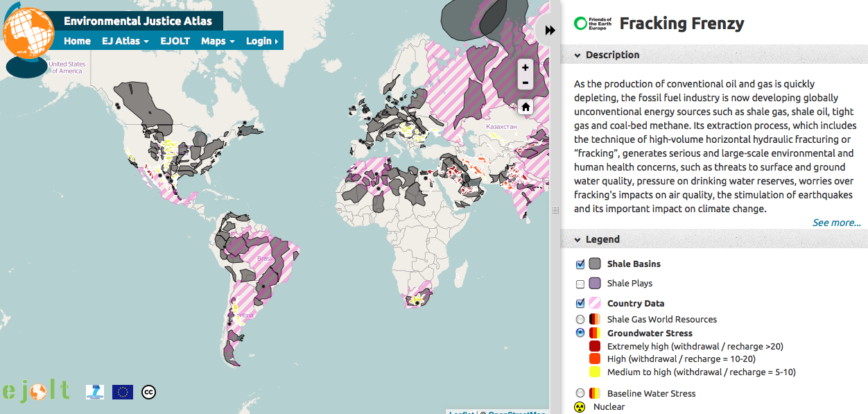Enable the Shale Plays layer checkbox
The image size is (868, 414).
coord(580,284)
